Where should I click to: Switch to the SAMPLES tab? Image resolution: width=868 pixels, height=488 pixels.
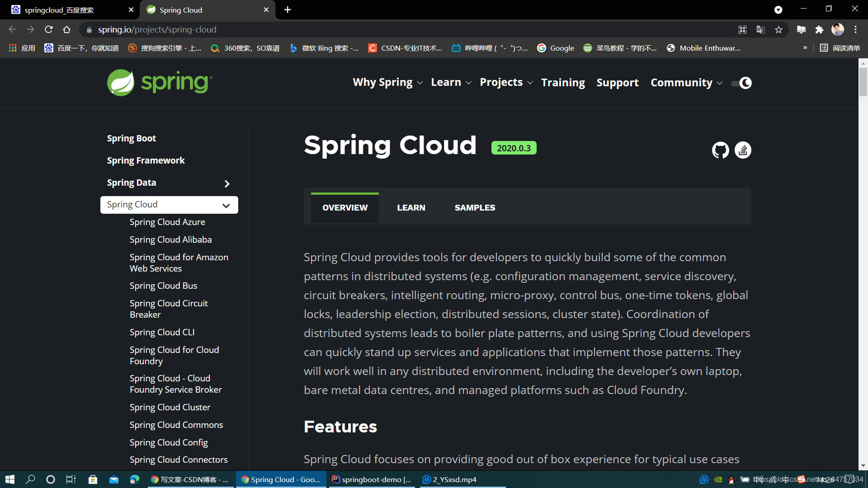coord(475,207)
